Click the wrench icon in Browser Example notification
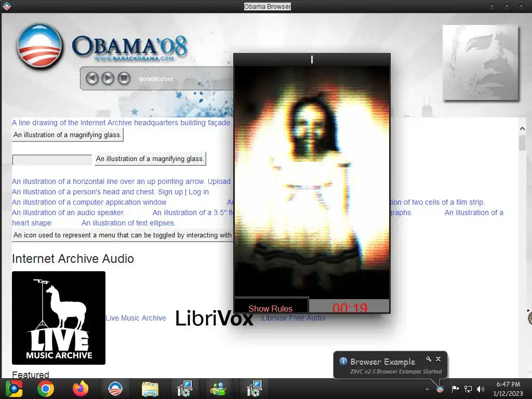 [x=429, y=359]
